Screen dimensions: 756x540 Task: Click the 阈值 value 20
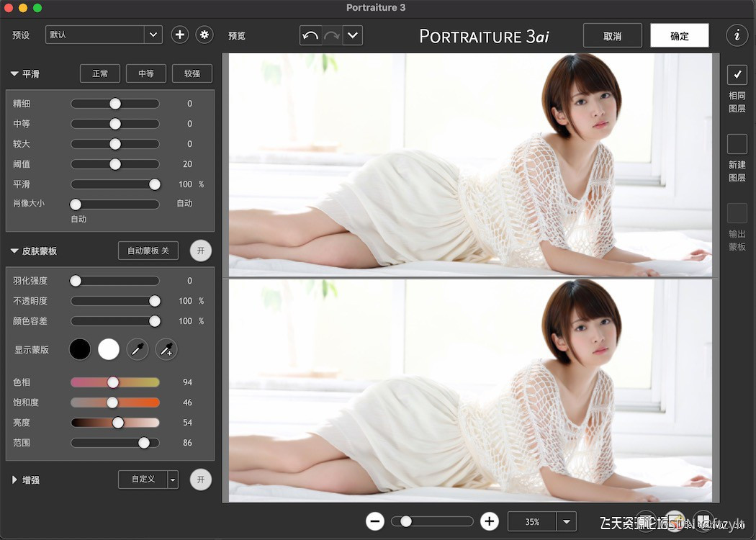point(187,164)
